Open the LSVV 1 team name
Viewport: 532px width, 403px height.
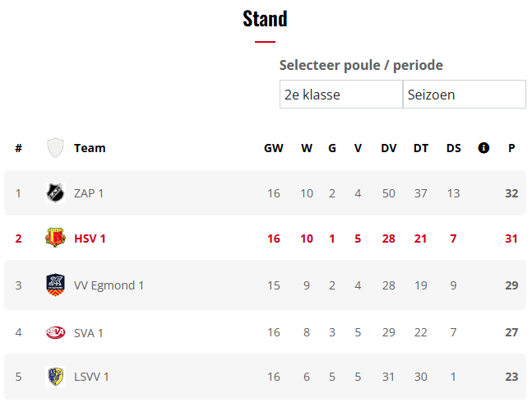click(x=91, y=377)
